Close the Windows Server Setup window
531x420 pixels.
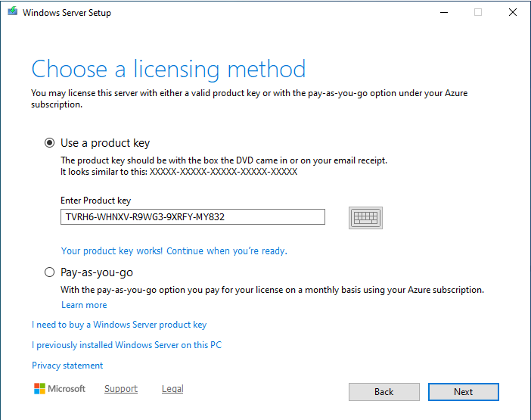[513, 12]
